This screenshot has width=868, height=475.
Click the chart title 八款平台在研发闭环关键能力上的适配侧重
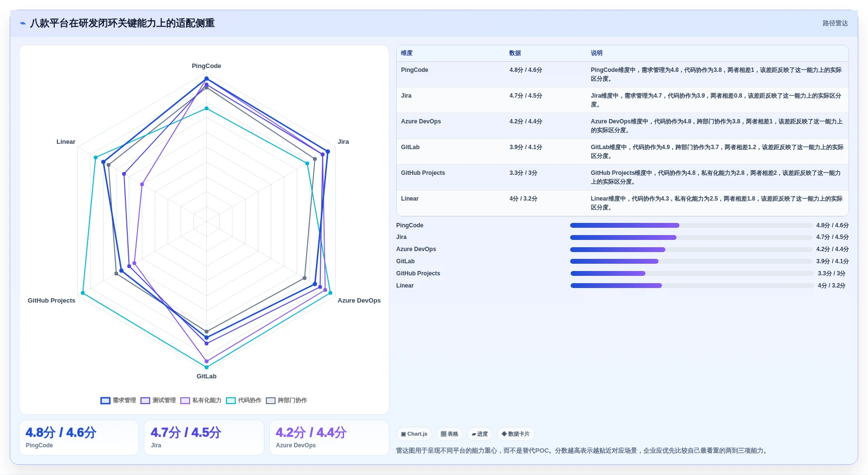pos(122,23)
